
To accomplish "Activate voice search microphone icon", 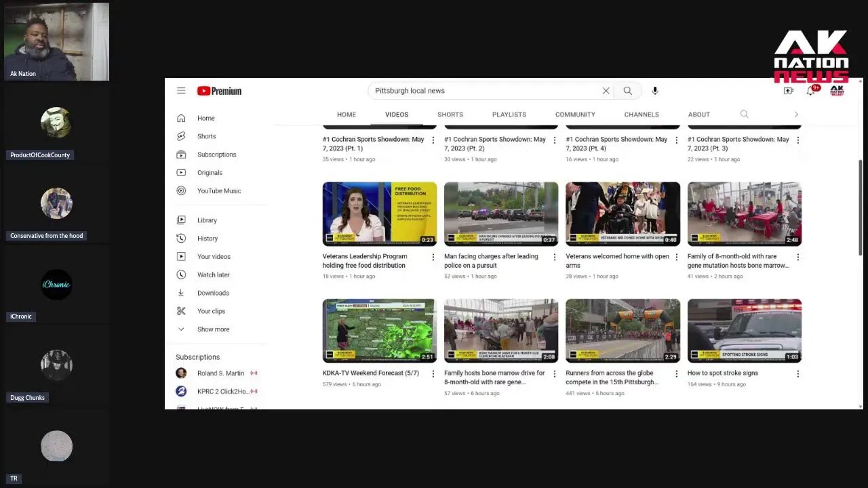I will tap(655, 91).
